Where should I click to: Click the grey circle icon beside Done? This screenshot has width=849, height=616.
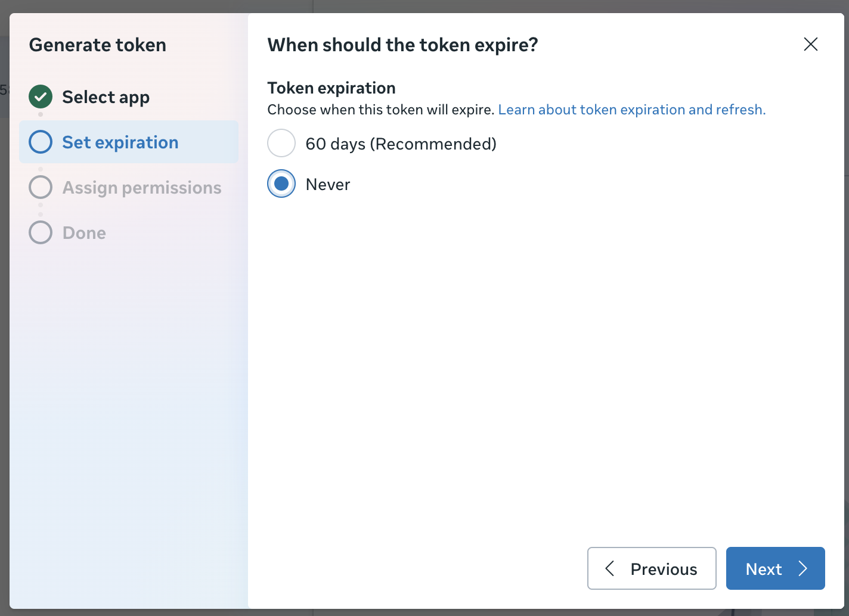(x=41, y=232)
